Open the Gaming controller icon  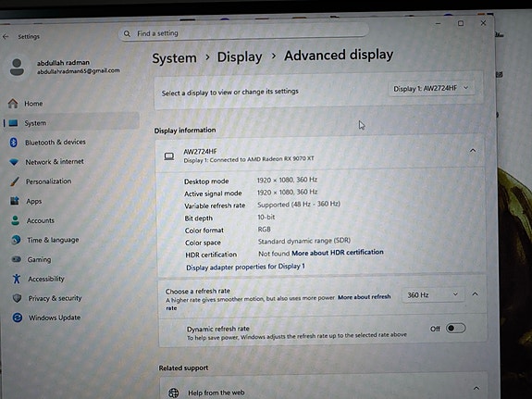17,259
